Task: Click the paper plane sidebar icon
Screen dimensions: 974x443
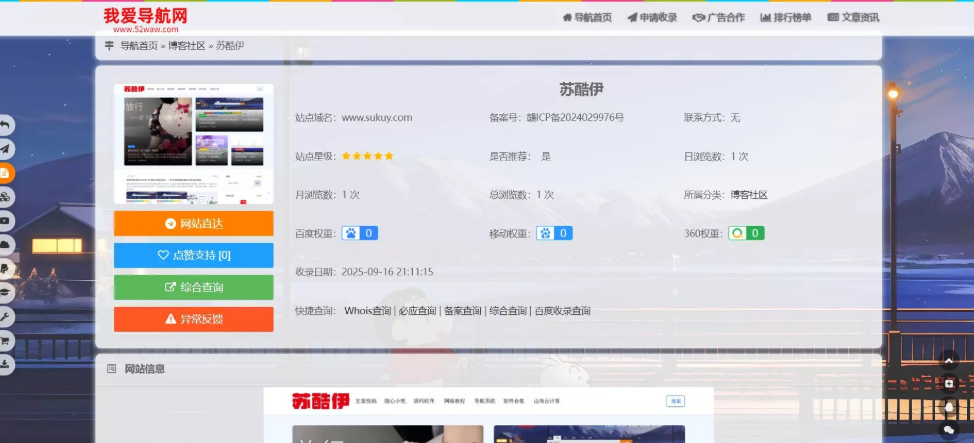Action: (5, 149)
